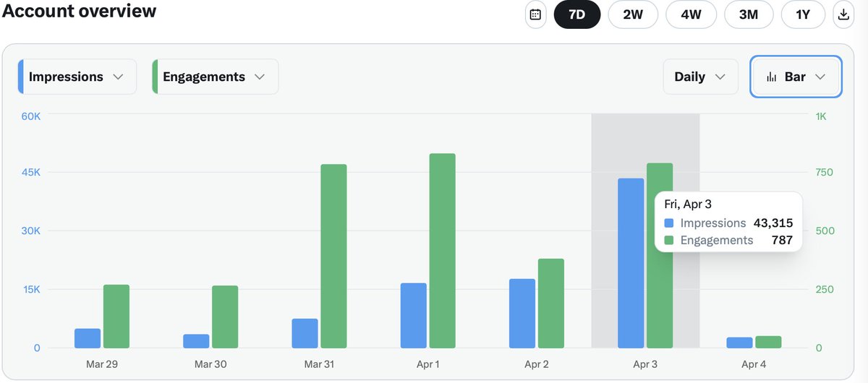Click the Mar 29 impressions blue bar
Image resolution: width=868 pixels, height=383 pixels.
coord(88,338)
